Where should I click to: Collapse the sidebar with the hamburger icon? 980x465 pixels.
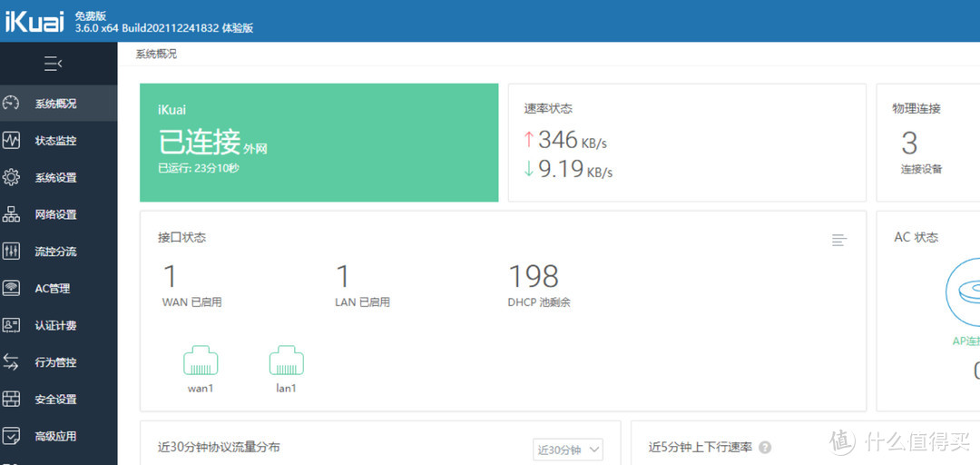(x=54, y=64)
